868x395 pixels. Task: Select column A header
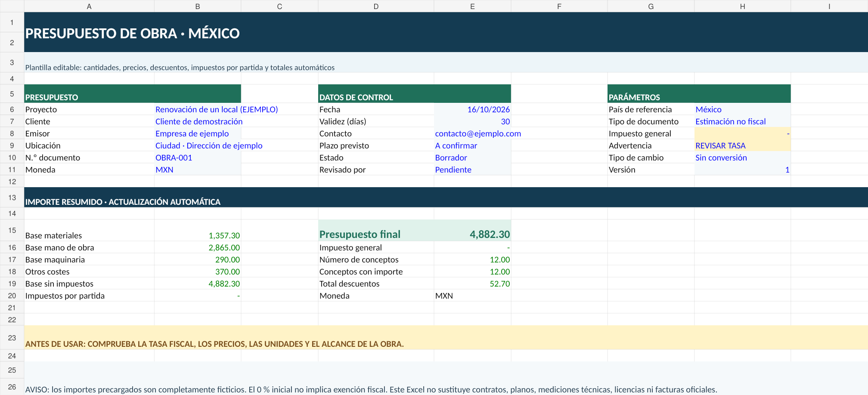click(89, 6)
